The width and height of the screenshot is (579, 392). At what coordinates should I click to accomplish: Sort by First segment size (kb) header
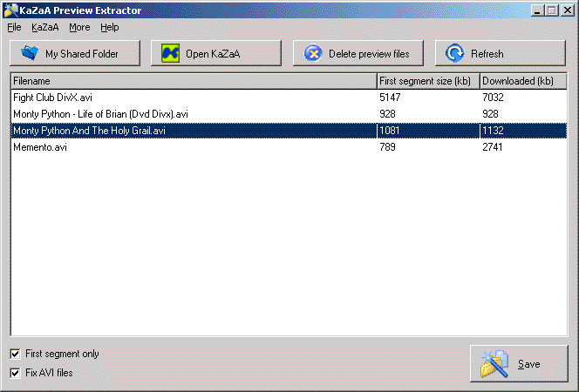[x=428, y=81]
